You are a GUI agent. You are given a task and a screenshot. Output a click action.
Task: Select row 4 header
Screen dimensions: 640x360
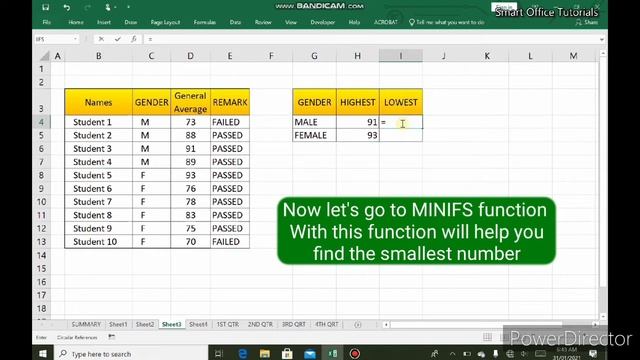tap(42, 122)
